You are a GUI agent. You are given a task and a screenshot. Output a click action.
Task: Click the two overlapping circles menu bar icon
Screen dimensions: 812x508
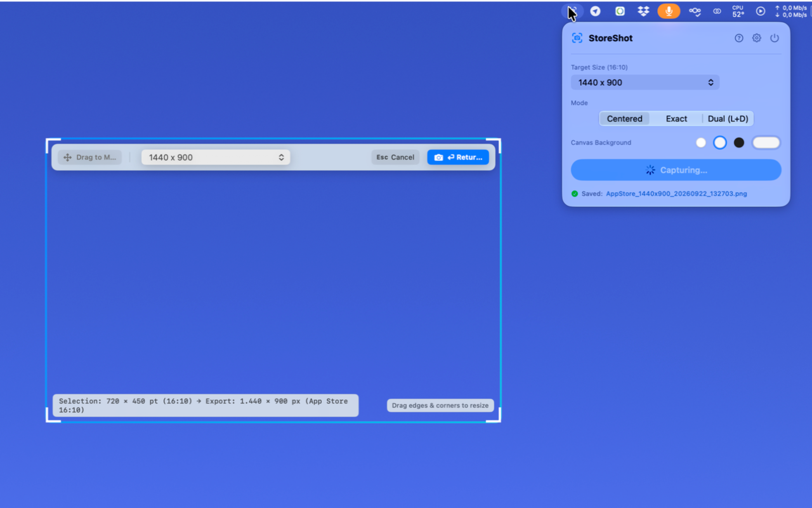717,11
